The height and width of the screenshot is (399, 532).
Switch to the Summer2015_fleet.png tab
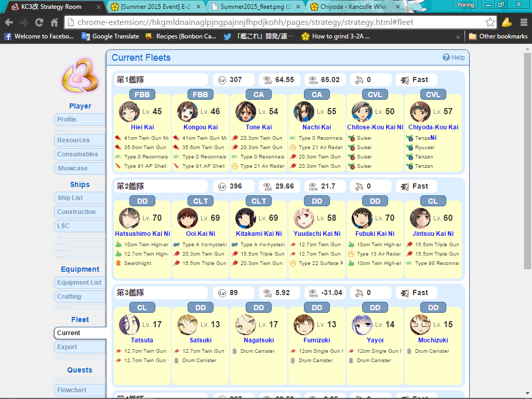coord(255,7)
